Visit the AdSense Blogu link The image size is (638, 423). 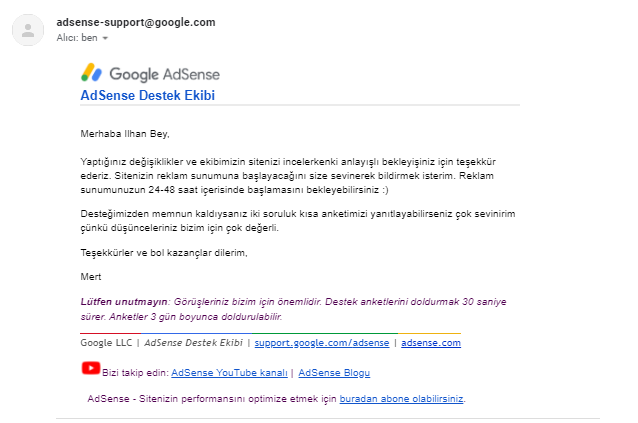334,373
